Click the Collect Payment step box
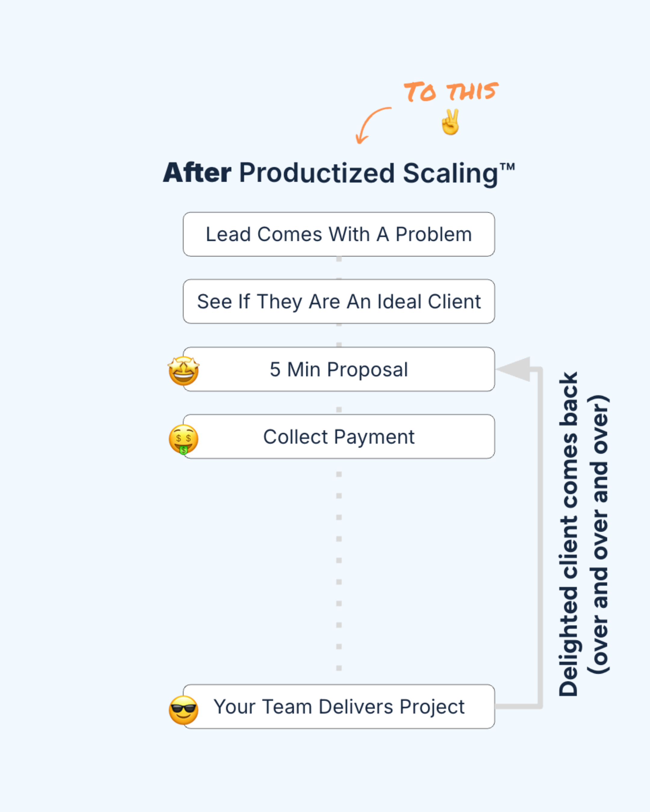The image size is (650, 812). point(338,436)
